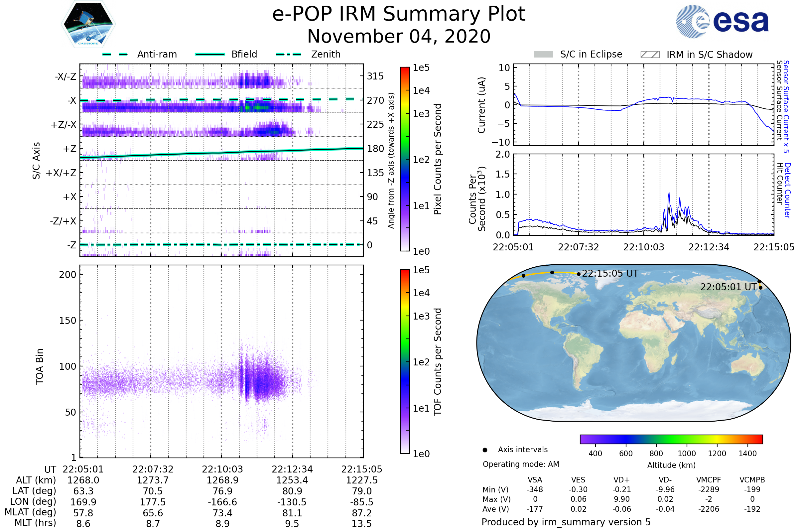The image size is (798, 532).
Task: Click the Axis intervals black dot marker
Action: [x=485, y=450]
